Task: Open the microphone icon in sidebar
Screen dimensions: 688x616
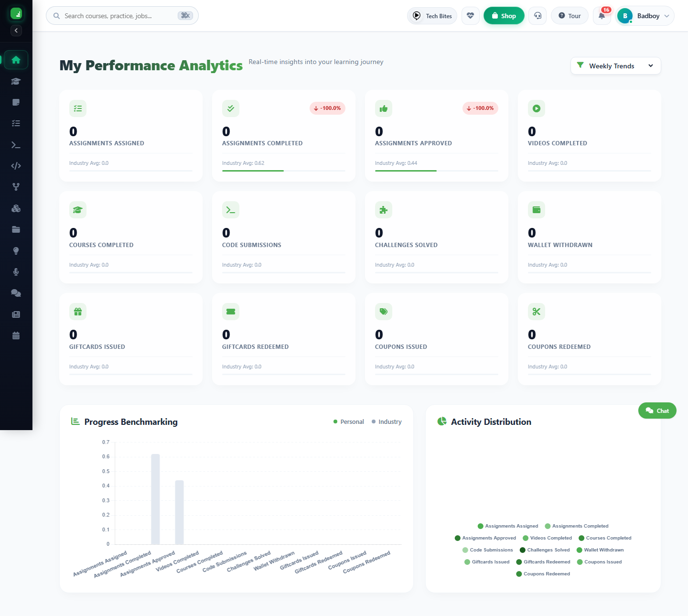Action: (16, 272)
